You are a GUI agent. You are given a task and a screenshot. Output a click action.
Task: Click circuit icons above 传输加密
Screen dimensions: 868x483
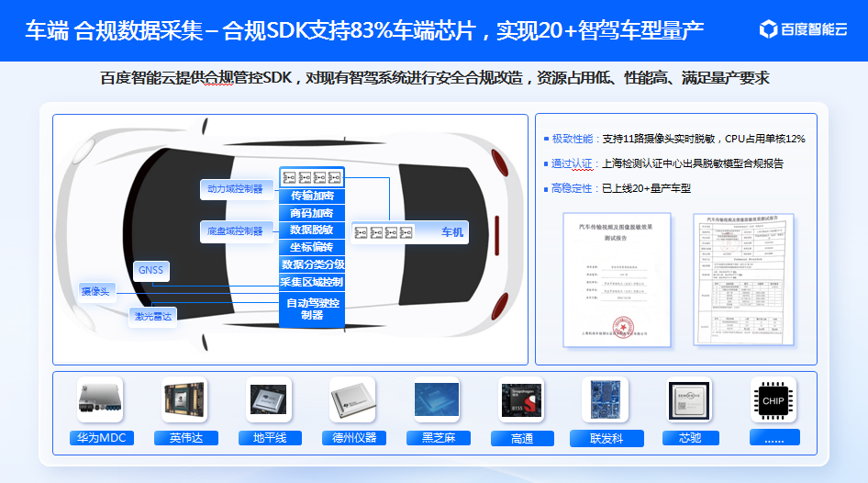point(312,178)
